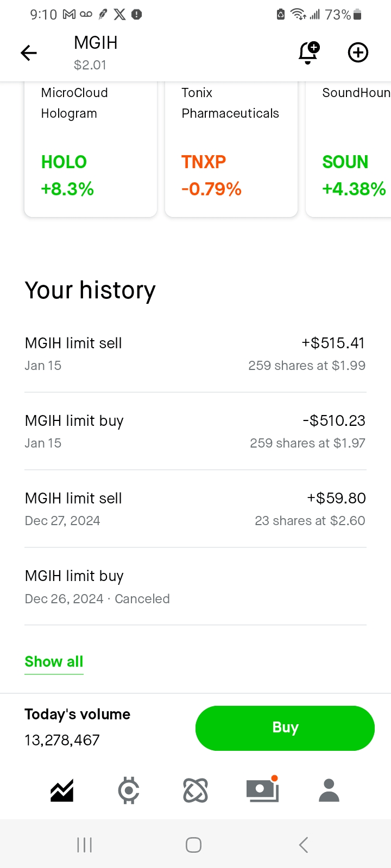Viewport: 391px width, 868px height.
Task: Tap the back arrow in header
Action: (29, 53)
